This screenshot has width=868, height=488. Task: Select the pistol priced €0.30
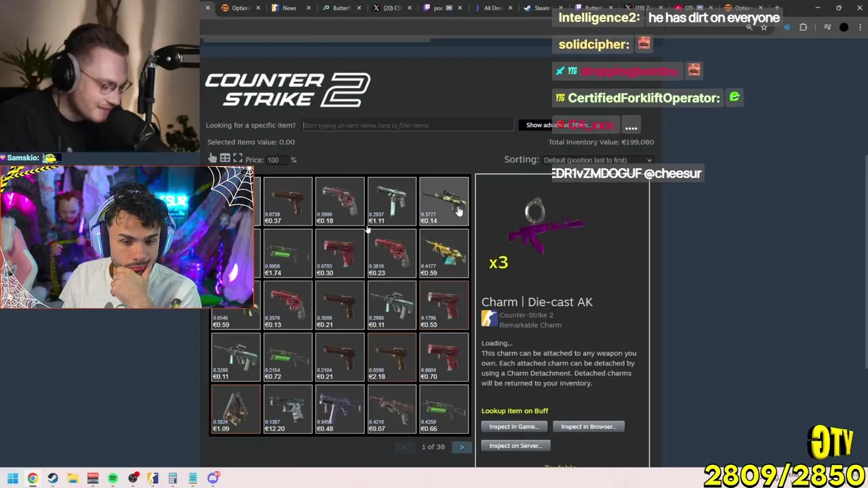339,253
